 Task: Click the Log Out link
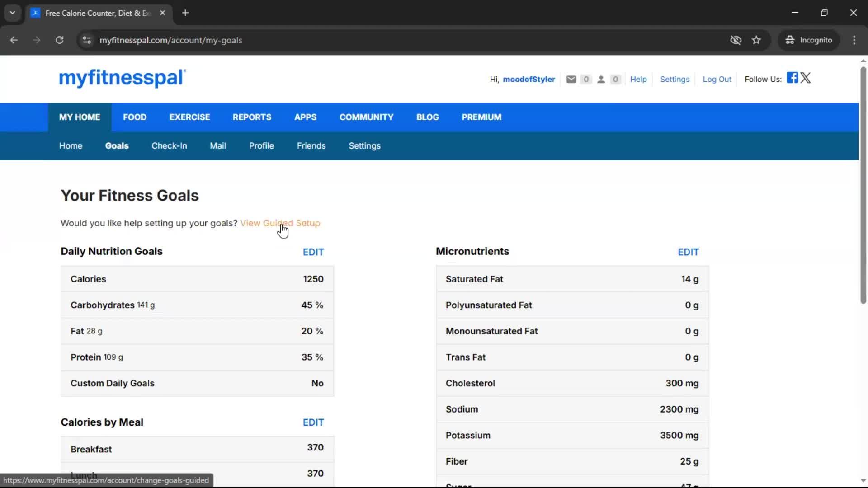717,80
